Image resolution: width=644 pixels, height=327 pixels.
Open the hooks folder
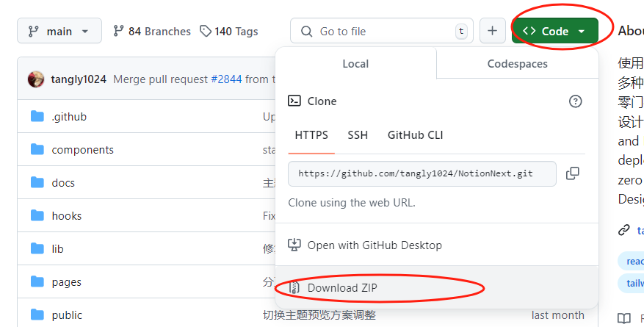pos(67,215)
